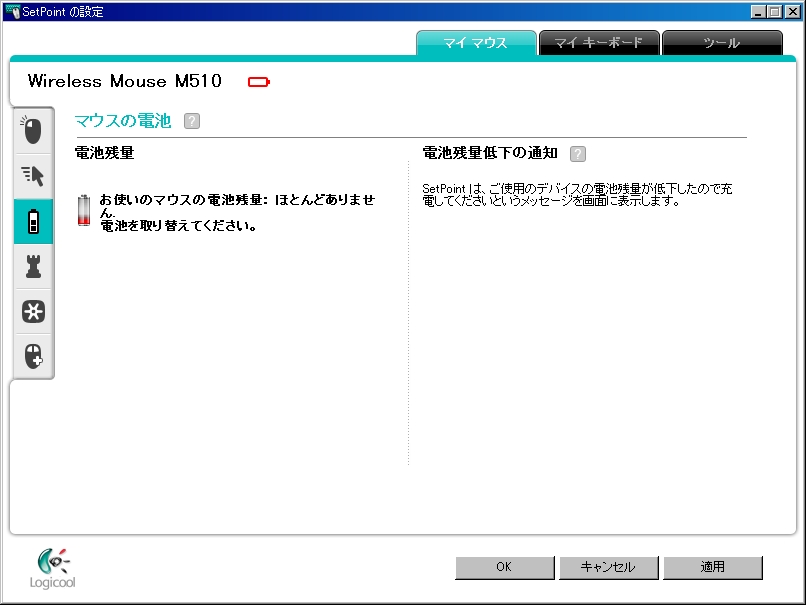Click the 電池残量 label

point(105,153)
